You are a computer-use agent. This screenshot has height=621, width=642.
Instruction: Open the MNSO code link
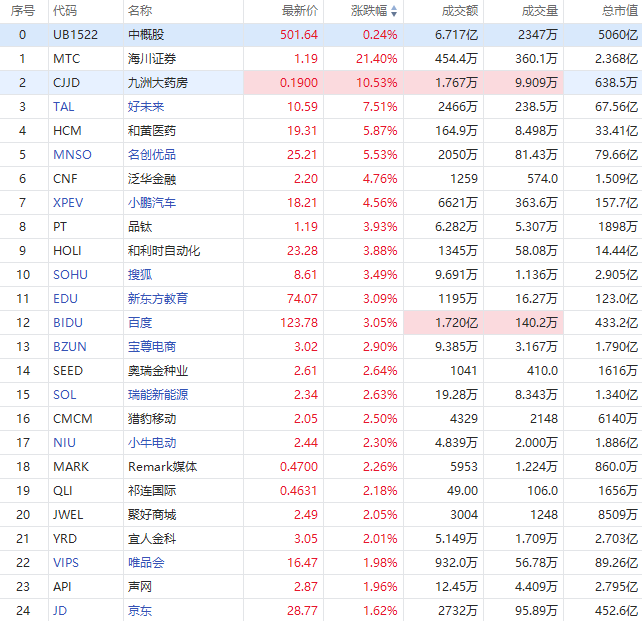72,155
